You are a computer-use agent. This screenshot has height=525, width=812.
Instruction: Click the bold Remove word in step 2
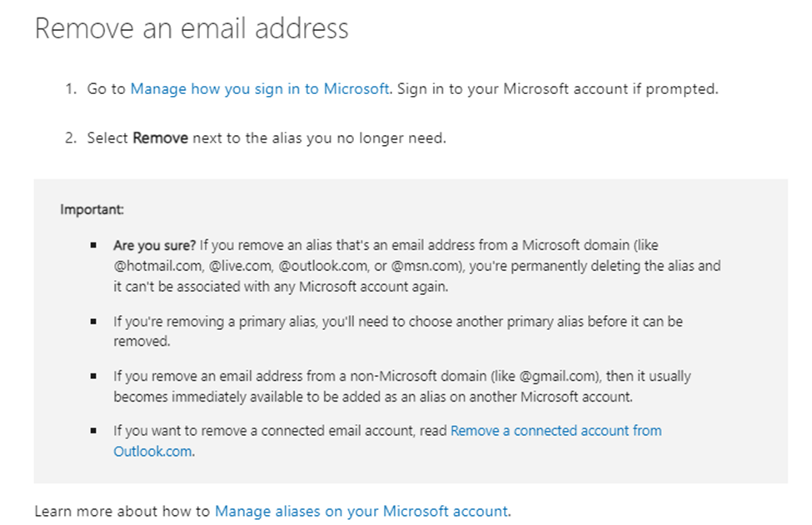[x=160, y=138]
